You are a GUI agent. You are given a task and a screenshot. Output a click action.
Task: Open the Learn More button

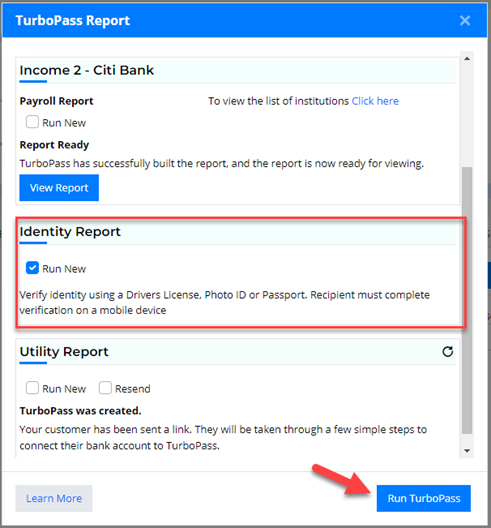tap(54, 498)
